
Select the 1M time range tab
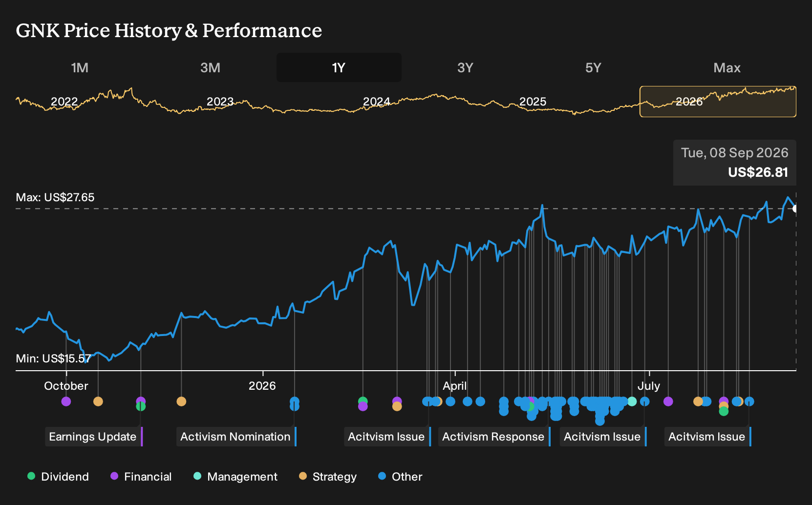pos(80,67)
